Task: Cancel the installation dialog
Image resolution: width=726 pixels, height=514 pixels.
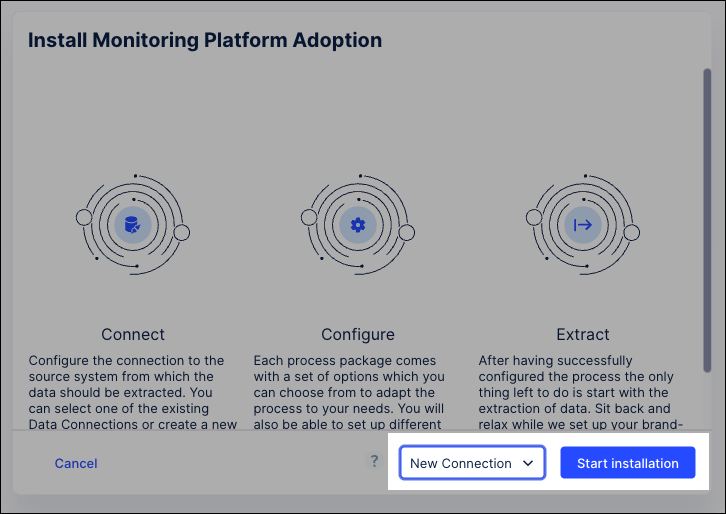Action: [76, 463]
